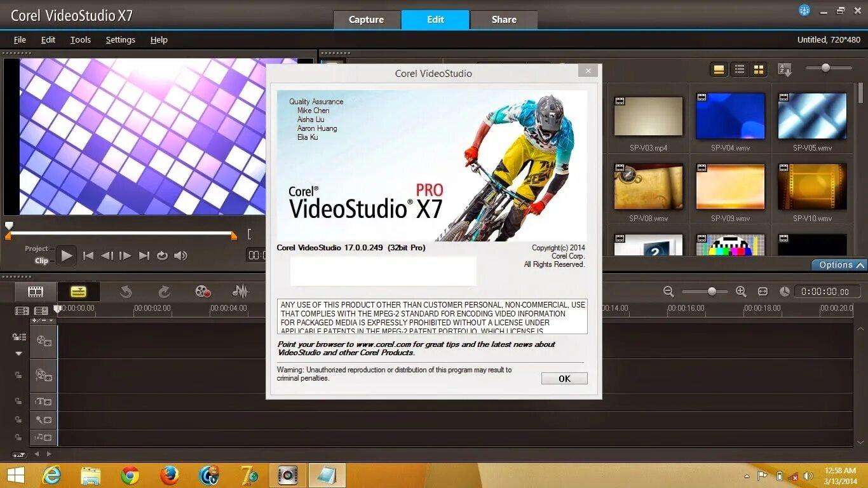Viewport: 868px width, 488px height.
Task: Click the Undo arrow in timeline toolbar
Action: [126, 292]
